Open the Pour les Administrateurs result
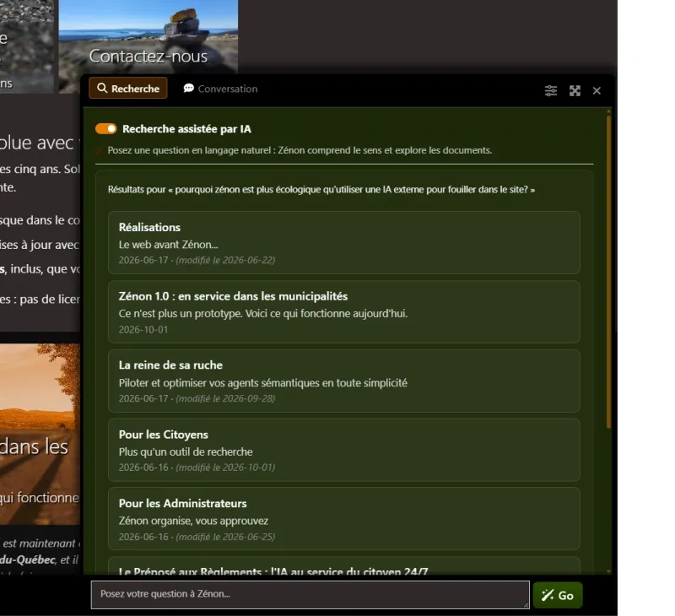Image resolution: width=675 pixels, height=616 pixels. pyautogui.click(x=344, y=519)
